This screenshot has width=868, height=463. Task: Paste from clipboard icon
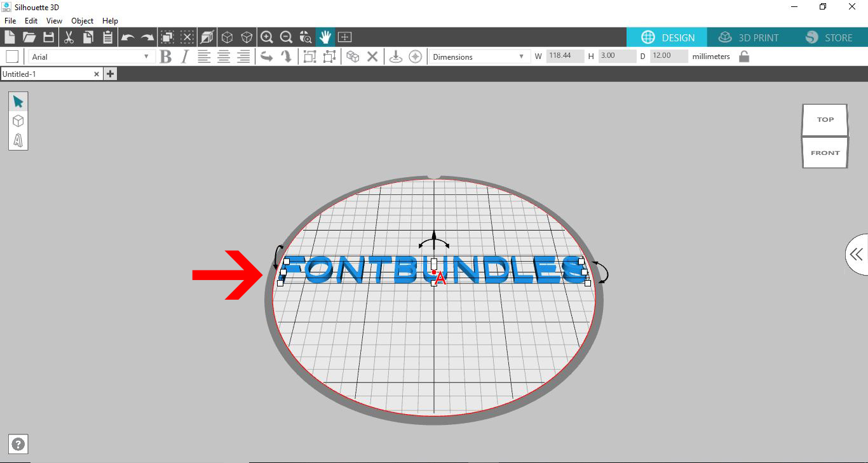(108, 37)
